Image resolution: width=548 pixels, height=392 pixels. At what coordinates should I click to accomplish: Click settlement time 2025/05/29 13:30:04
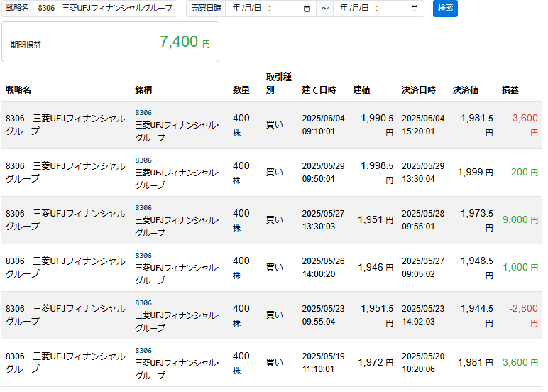(x=423, y=173)
